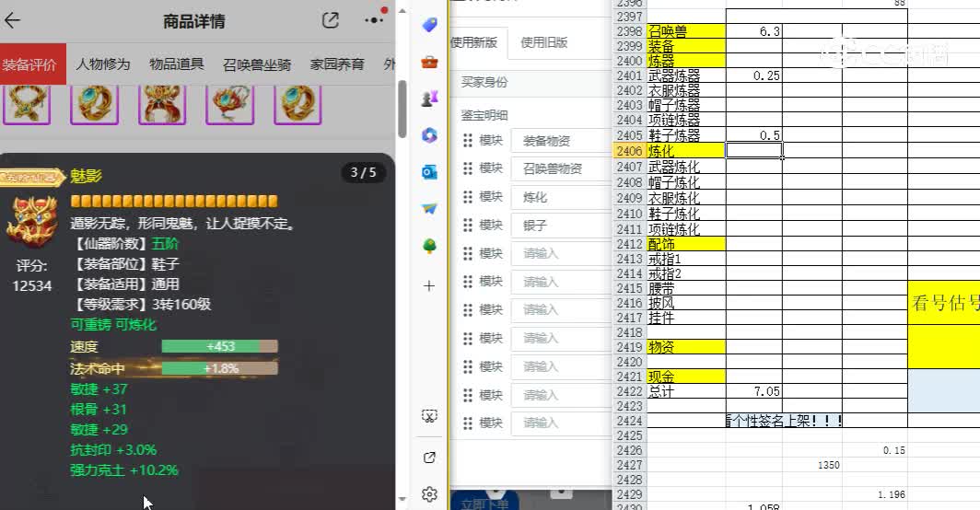Open the share icon in product details header
Image resolution: width=980 pixels, height=510 pixels.
click(x=330, y=20)
